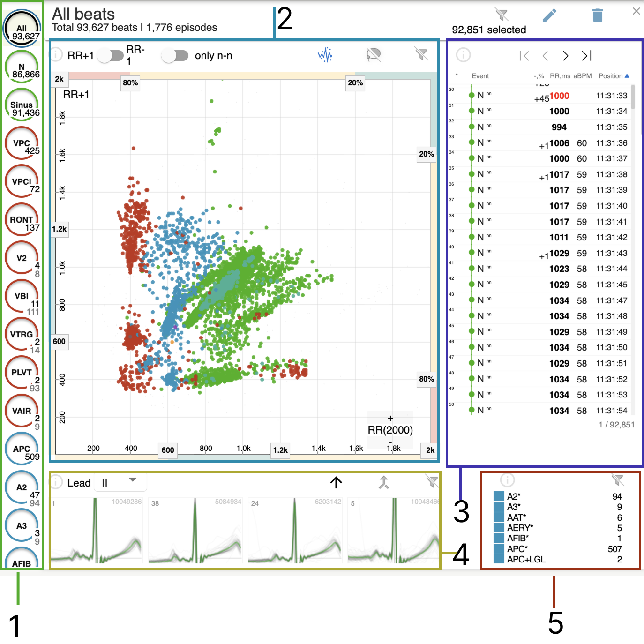The image size is (644, 644).
Task: Click the clear filter icon beside 92,851 selected
Action: click(502, 15)
